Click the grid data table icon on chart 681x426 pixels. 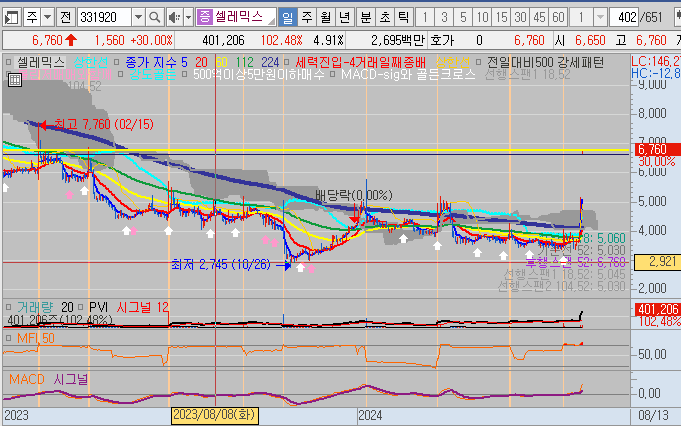(15, 79)
